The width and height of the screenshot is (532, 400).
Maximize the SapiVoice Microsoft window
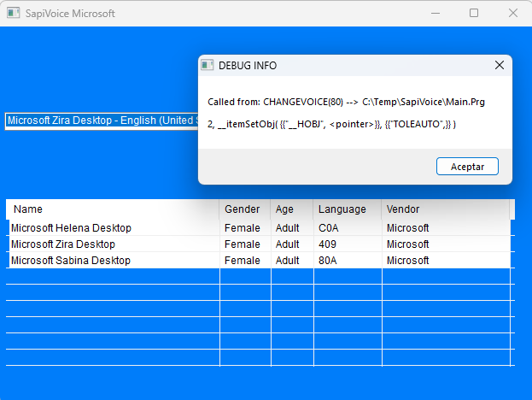[x=474, y=13]
